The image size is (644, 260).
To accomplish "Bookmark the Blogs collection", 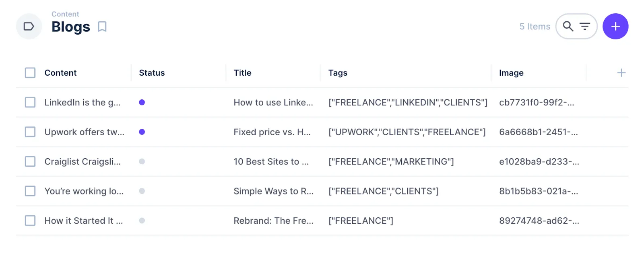I will pos(102,26).
